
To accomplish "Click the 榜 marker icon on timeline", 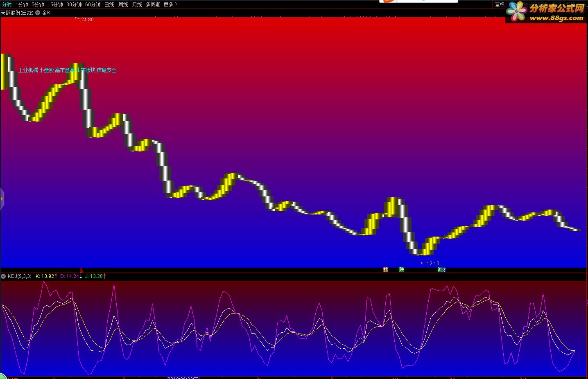I will tap(385, 270).
